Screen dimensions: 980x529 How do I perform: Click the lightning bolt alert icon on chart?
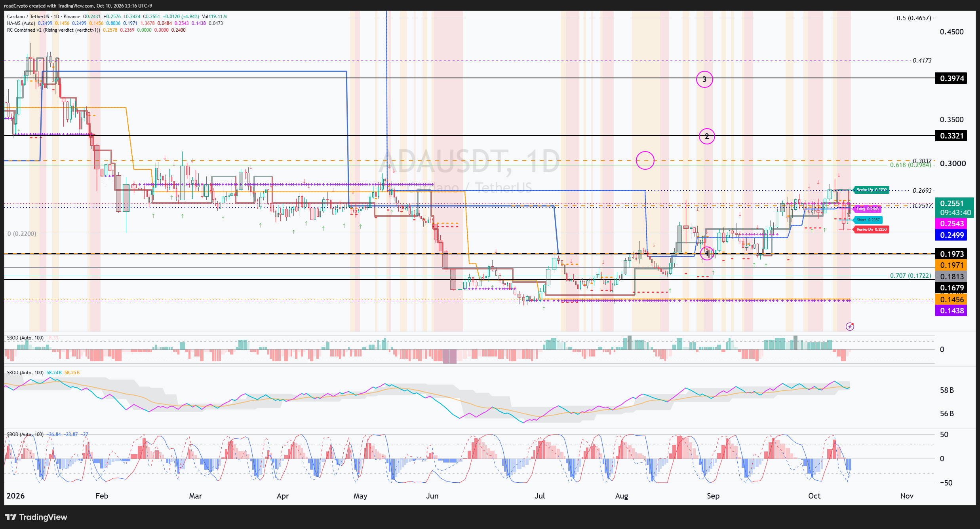(850, 326)
